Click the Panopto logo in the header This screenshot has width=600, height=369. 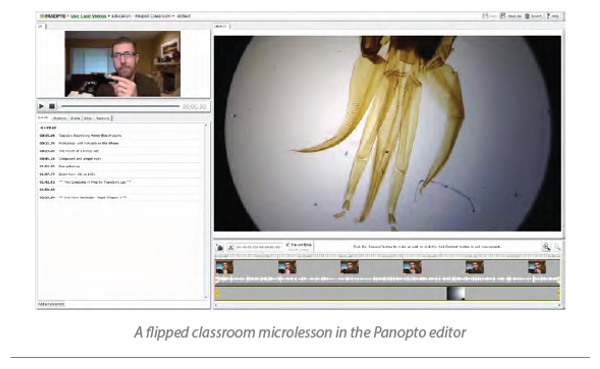[53, 16]
